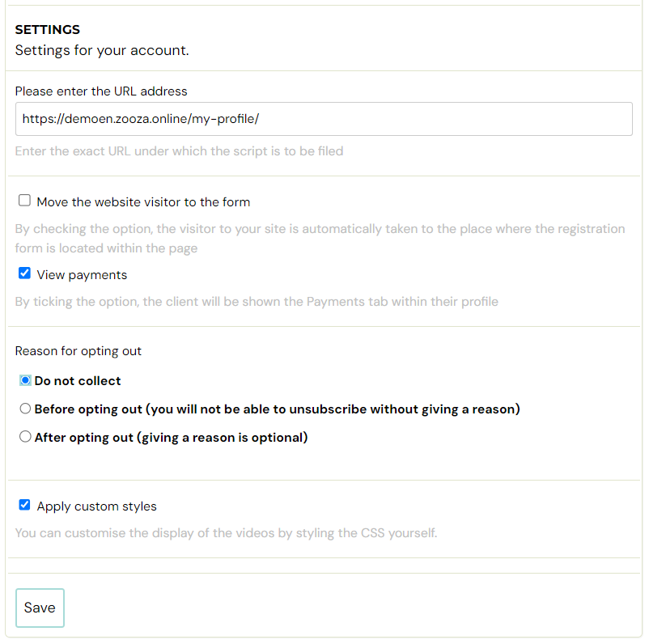Click the 'Move the website visitor to the form' label
The height and width of the screenshot is (644, 649).
coord(143,202)
